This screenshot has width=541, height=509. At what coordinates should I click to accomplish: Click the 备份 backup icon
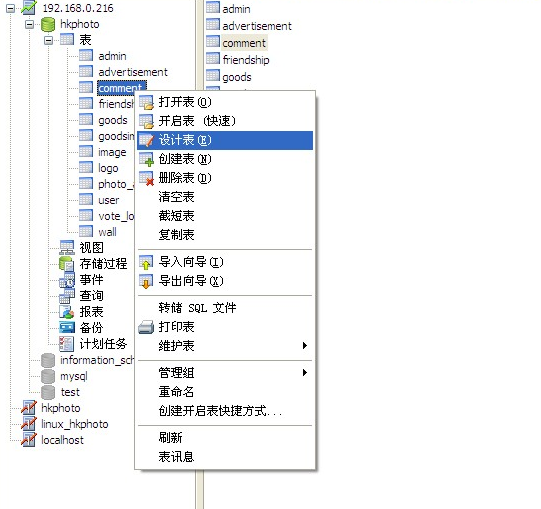coord(67,327)
